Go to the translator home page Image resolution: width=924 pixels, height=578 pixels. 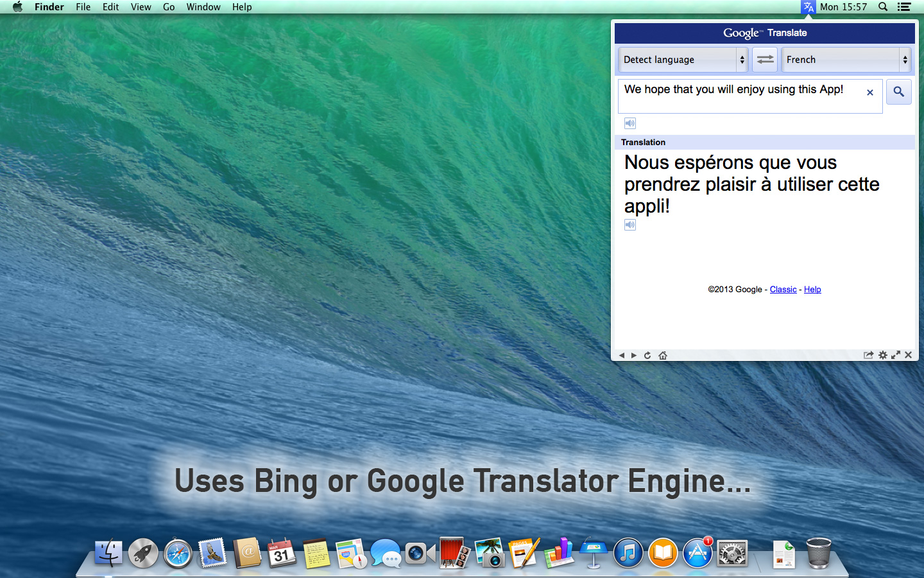(x=663, y=355)
